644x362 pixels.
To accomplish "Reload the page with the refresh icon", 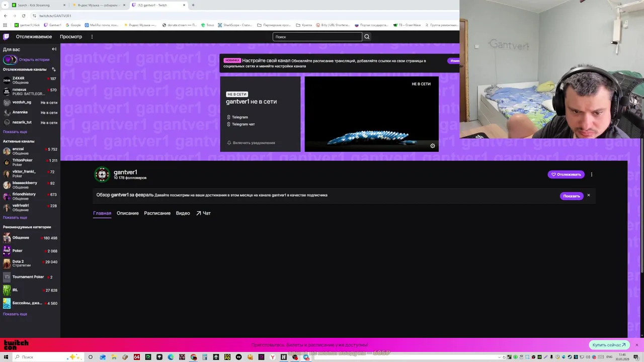I will pos(23,16).
